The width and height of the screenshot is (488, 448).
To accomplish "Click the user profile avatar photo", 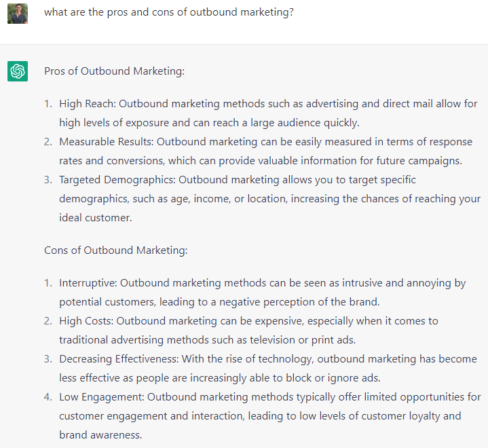I will pos(18,14).
